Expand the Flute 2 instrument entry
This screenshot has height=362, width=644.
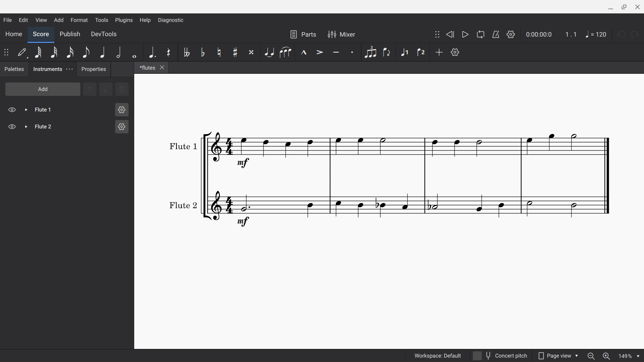click(x=26, y=127)
